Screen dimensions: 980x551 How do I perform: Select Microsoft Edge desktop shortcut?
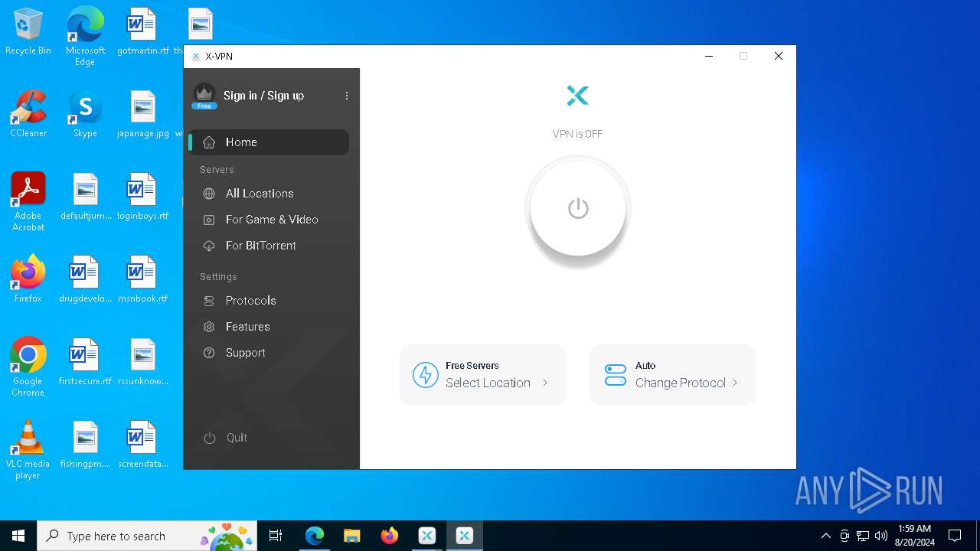coord(85,37)
